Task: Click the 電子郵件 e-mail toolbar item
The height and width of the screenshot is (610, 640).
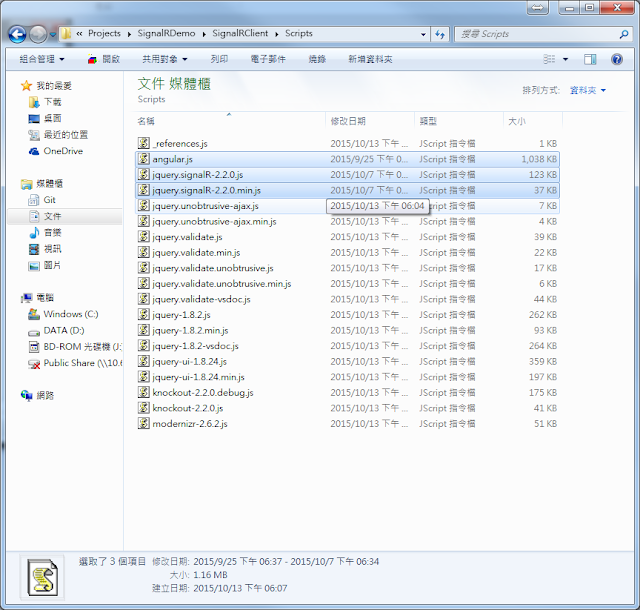Action: [x=268, y=59]
